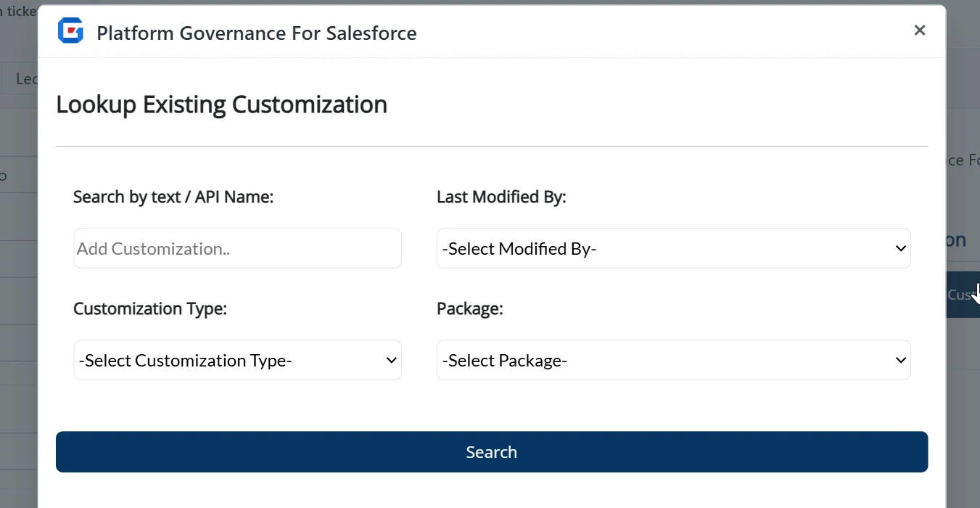Click the 'Last Modified By:' label
The image size is (980, 508).
pyautogui.click(x=501, y=197)
